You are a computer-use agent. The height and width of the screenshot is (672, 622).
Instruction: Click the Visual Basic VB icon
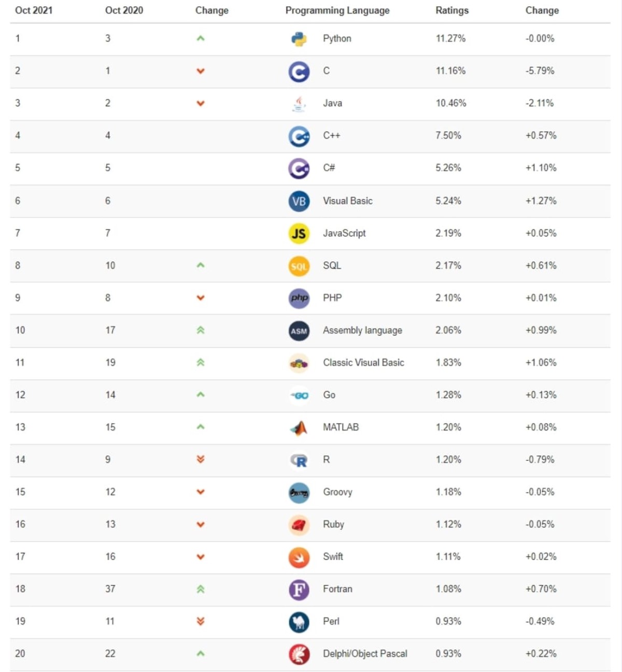[299, 201]
